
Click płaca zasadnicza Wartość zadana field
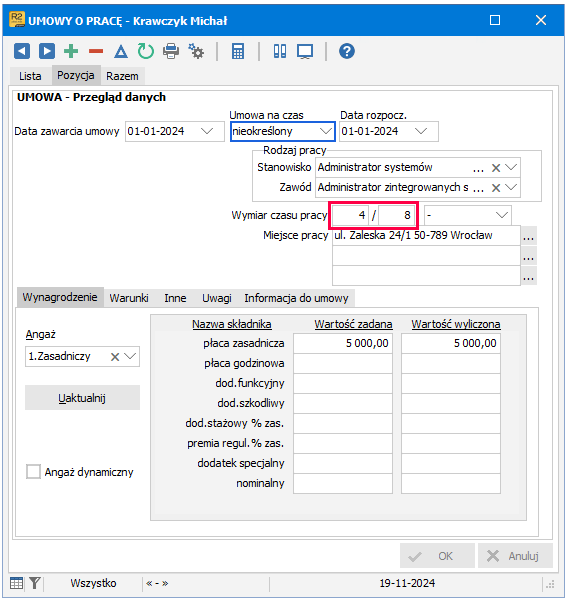point(343,343)
